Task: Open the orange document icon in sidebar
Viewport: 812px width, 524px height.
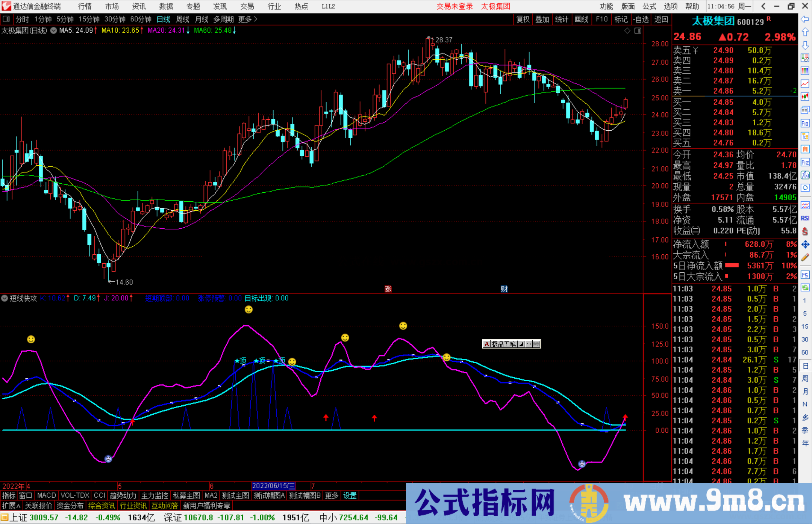Action: (805, 149)
